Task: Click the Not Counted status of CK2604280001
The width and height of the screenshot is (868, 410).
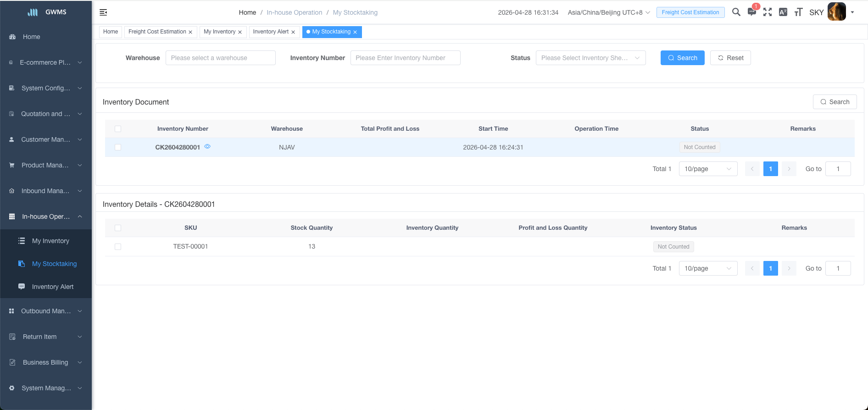Action: [700, 147]
